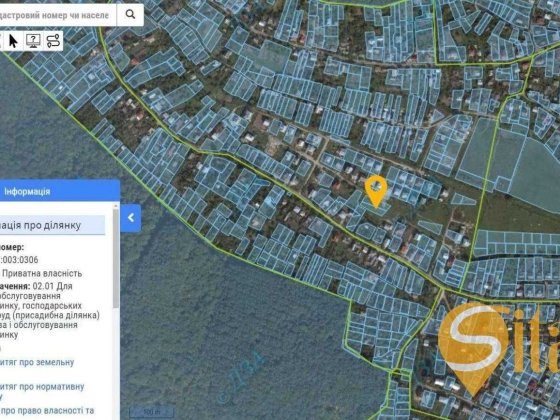Select the arrow pointer tool
This screenshot has height=420, width=560.
[x=13, y=41]
